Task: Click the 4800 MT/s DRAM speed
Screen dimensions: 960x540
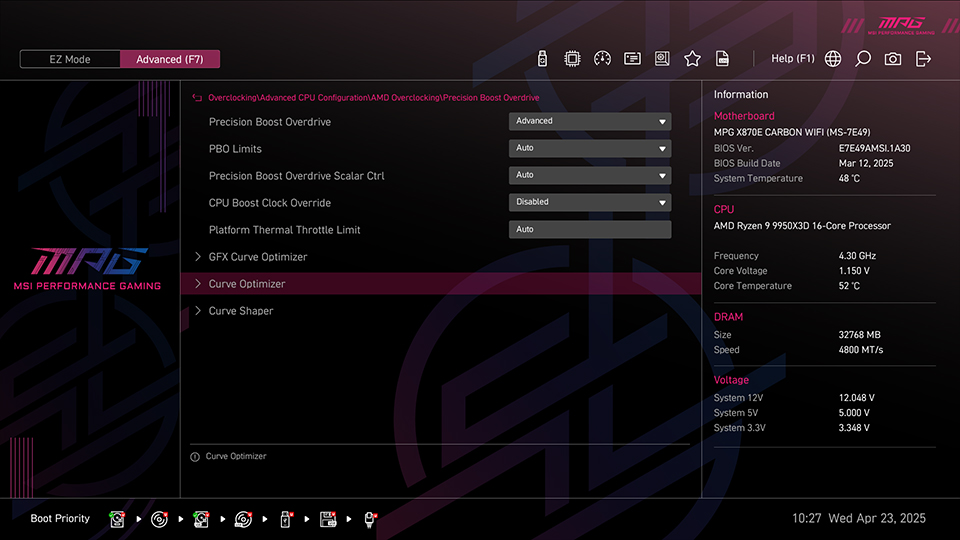Action: click(861, 350)
